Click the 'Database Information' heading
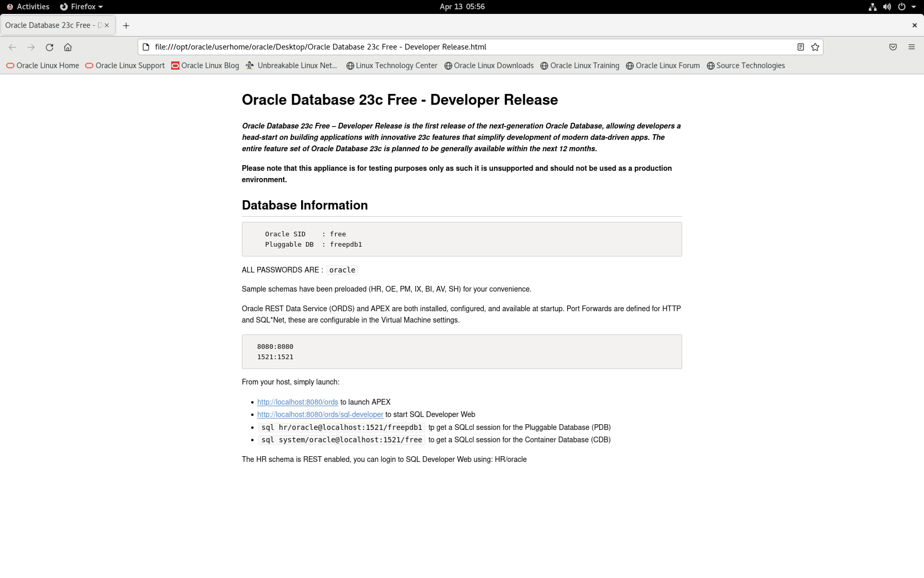Image resolution: width=924 pixels, height=578 pixels. click(x=305, y=205)
